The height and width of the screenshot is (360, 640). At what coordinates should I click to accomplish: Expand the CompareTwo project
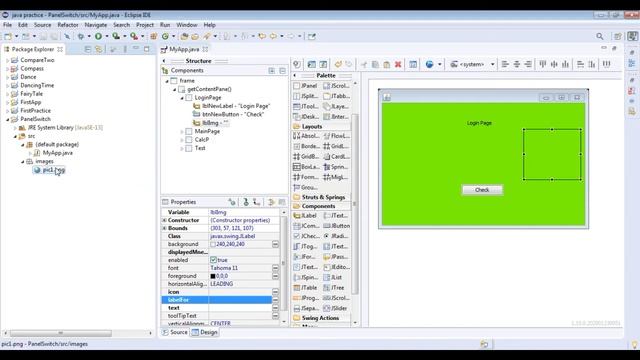click(7, 60)
